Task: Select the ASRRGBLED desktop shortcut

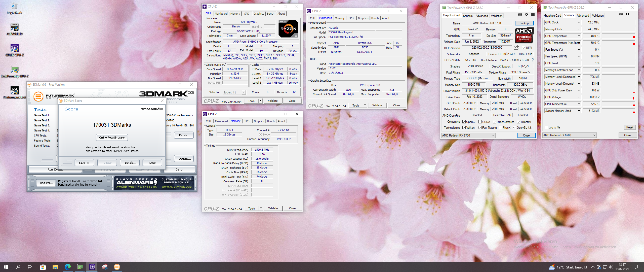Action: click(14, 29)
